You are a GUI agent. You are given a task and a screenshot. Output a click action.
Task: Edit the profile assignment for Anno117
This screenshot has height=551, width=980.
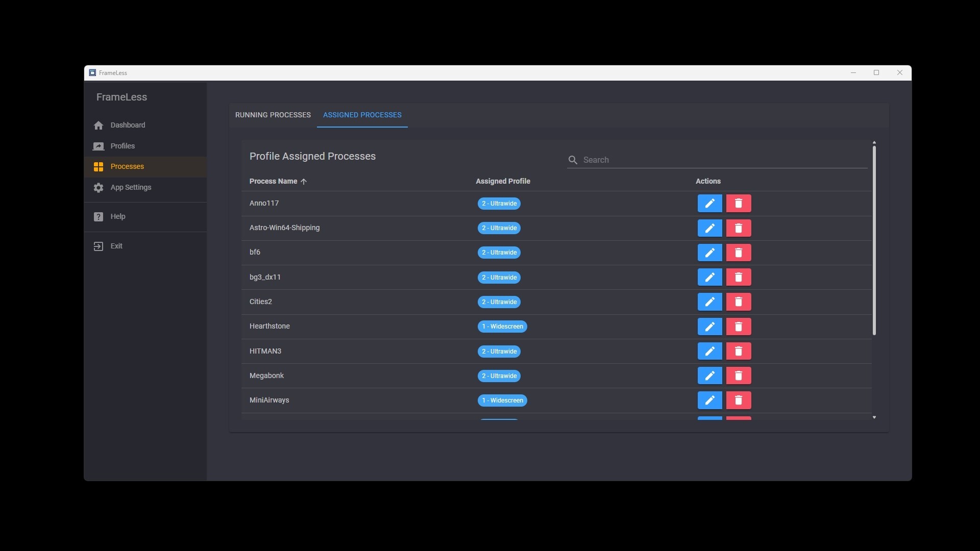tap(709, 203)
